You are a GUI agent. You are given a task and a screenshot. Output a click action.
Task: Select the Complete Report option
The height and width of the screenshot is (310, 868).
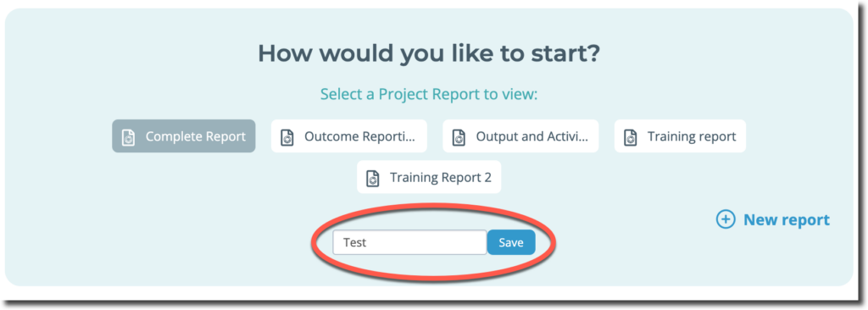click(184, 136)
